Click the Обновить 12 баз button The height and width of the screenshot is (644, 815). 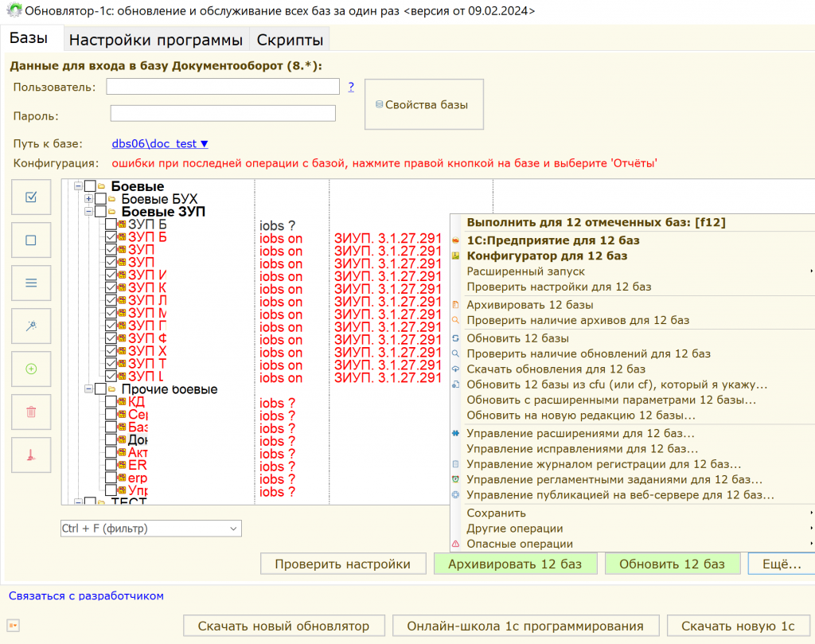(x=672, y=564)
